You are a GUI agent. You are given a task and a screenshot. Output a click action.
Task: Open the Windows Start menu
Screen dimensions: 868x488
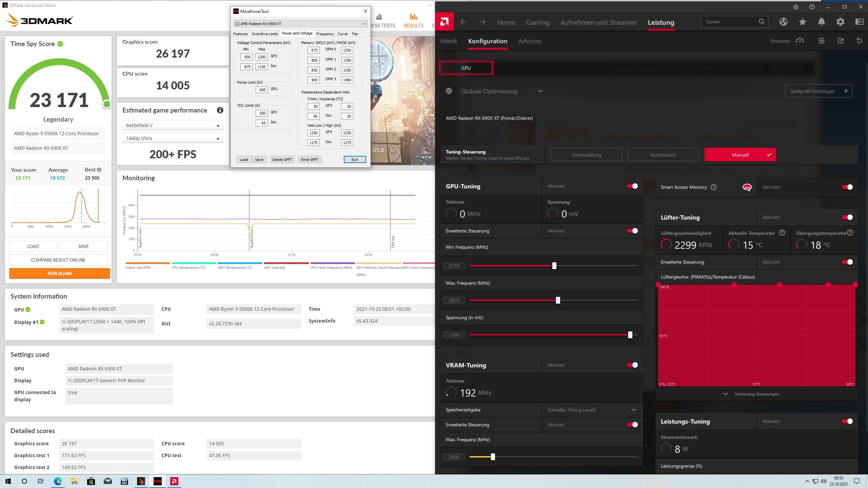tap(8, 481)
